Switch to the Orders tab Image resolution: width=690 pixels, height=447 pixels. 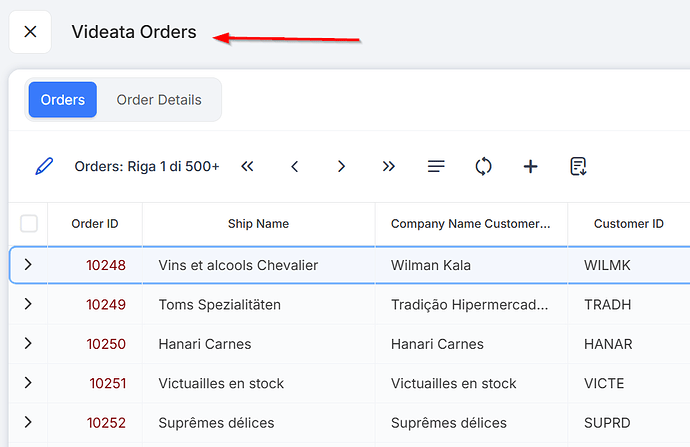tap(63, 100)
